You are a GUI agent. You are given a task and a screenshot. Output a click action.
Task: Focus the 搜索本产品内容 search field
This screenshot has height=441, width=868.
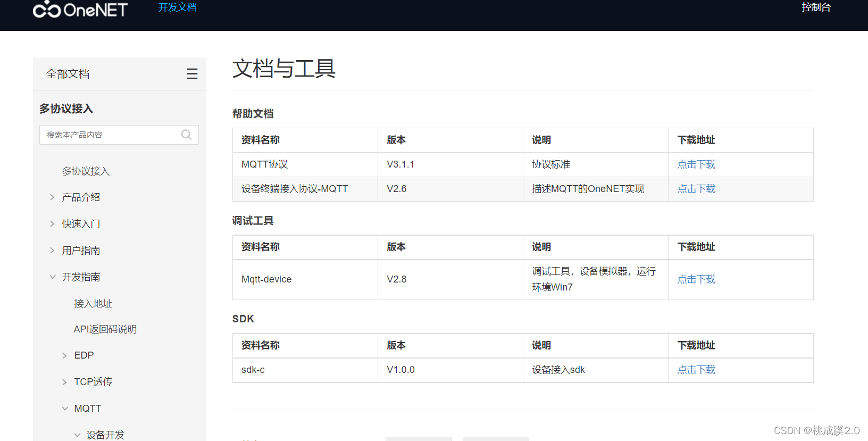[119, 135]
